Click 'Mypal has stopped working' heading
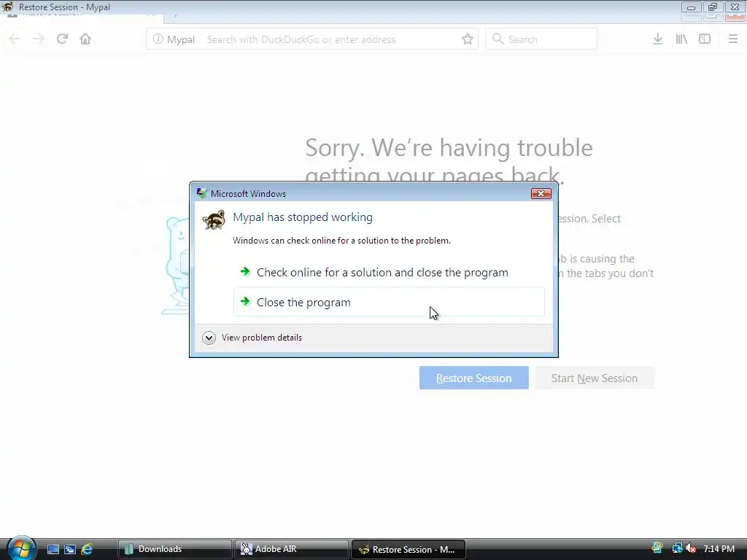The height and width of the screenshot is (560, 747). (303, 217)
